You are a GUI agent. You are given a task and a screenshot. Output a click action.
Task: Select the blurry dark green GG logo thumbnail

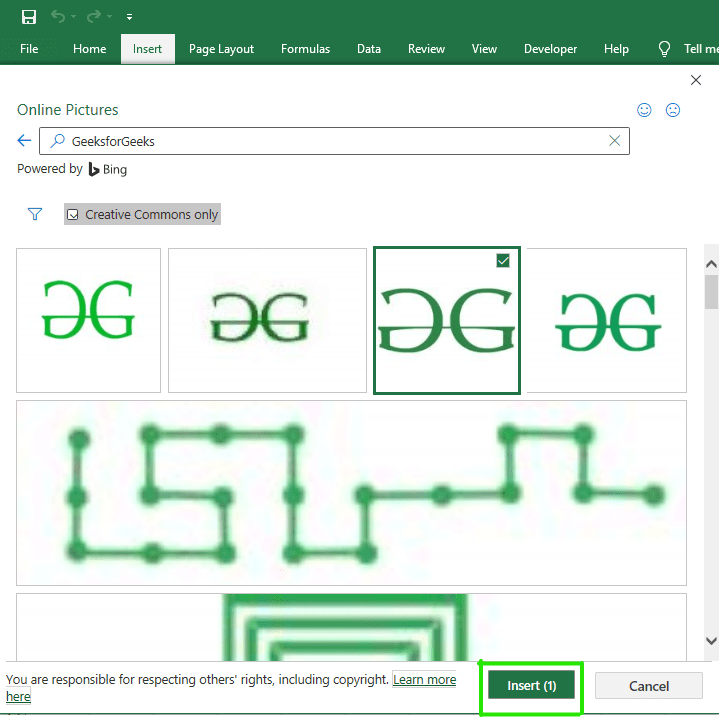coord(267,320)
